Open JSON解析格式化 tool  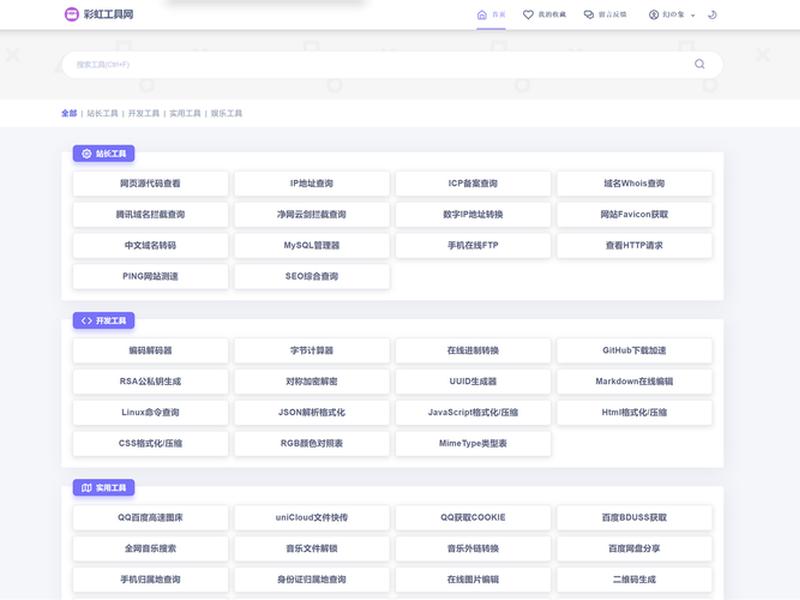pos(312,413)
